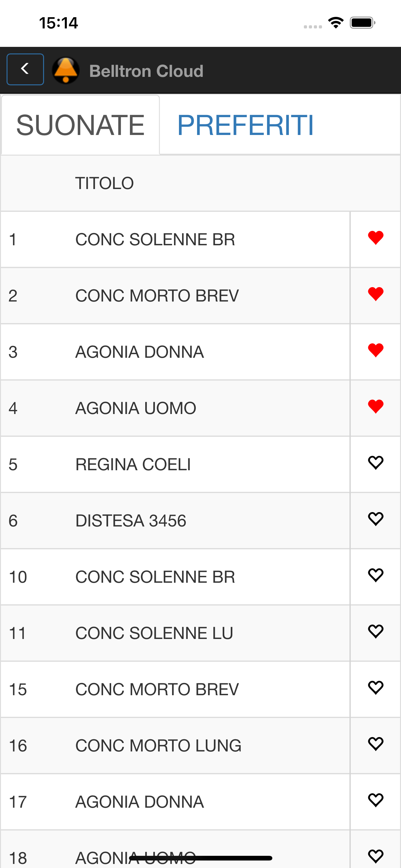Image resolution: width=401 pixels, height=868 pixels.
Task: Tap the TITOLO column header
Action: pos(104,183)
